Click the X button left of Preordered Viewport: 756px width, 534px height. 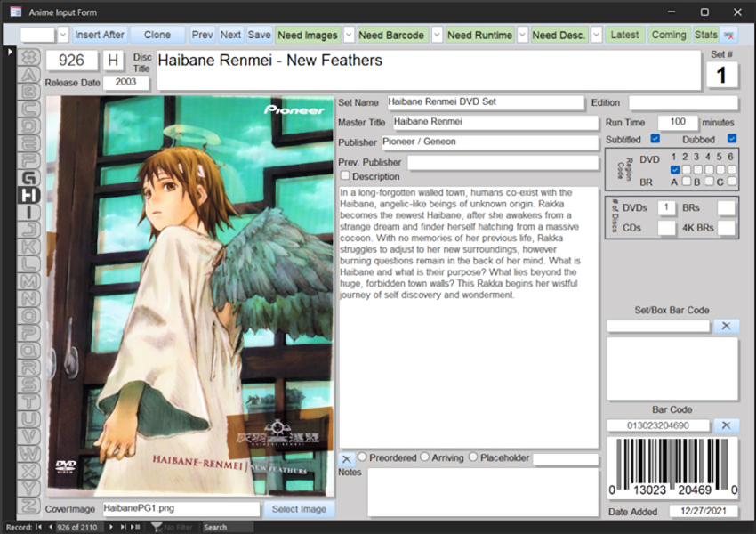point(346,459)
